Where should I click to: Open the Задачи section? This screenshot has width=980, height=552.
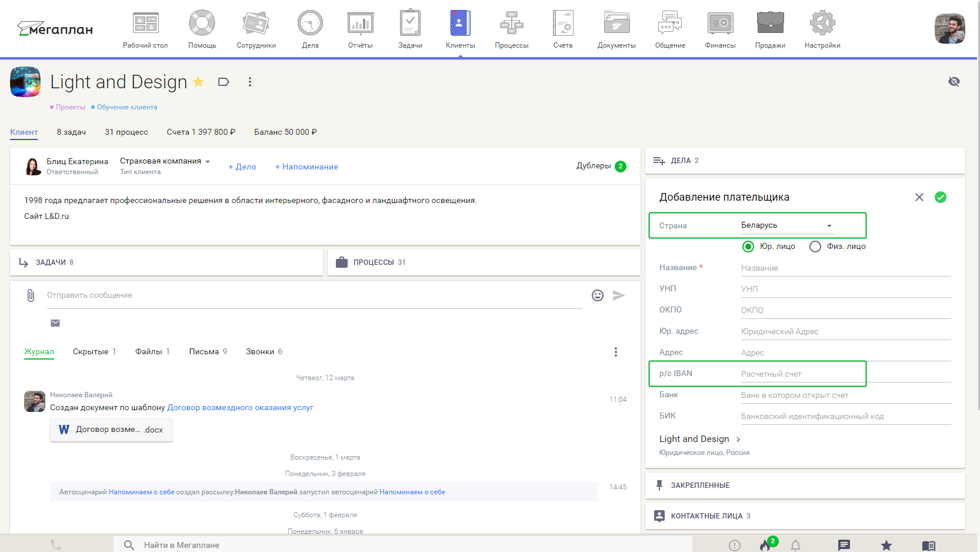[410, 29]
